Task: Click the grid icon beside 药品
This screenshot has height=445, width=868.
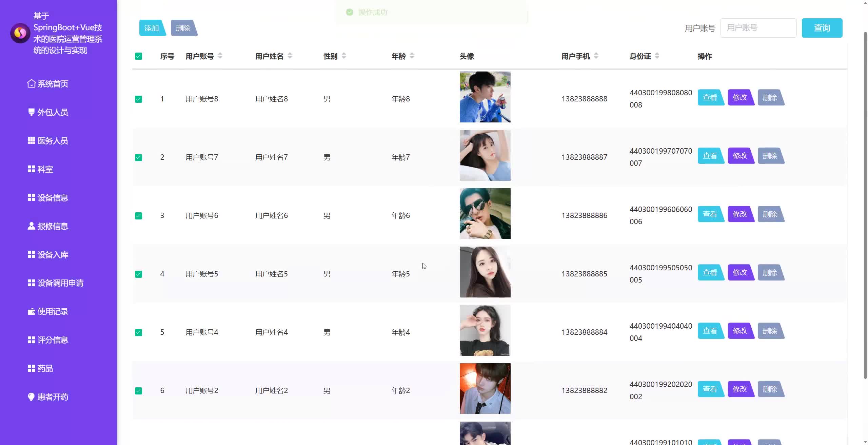Action: point(31,368)
